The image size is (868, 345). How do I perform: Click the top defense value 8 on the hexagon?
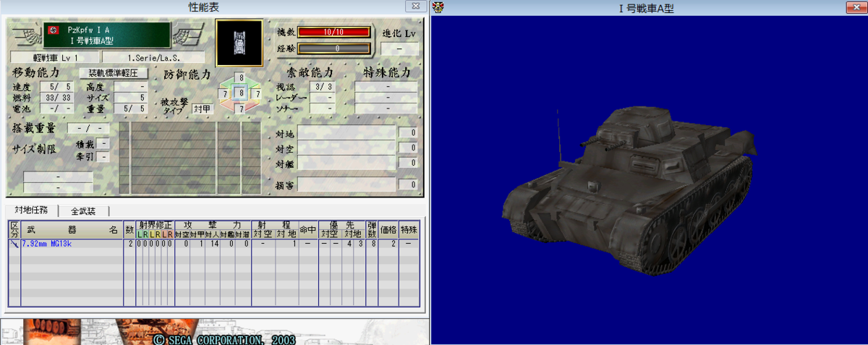click(x=242, y=77)
